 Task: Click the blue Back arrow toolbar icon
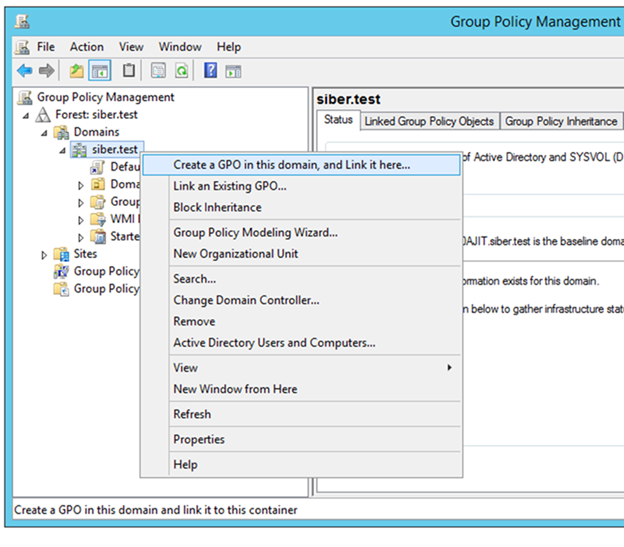tap(25, 71)
